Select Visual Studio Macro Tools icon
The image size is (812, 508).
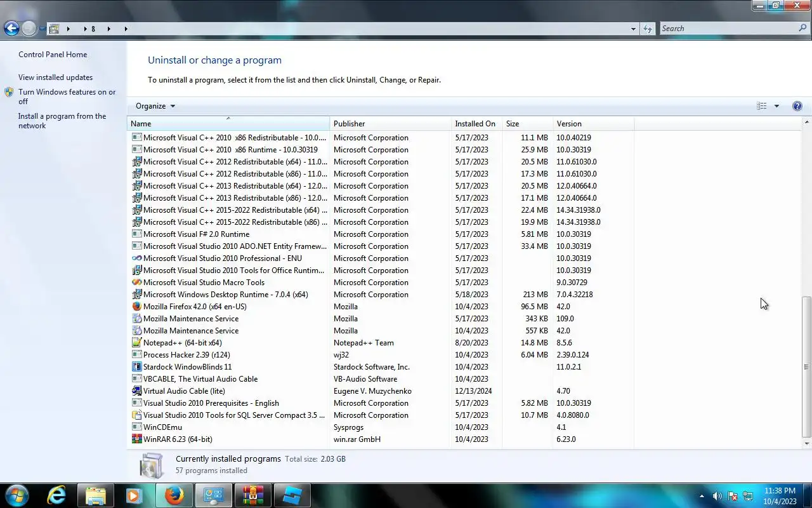[x=136, y=282]
